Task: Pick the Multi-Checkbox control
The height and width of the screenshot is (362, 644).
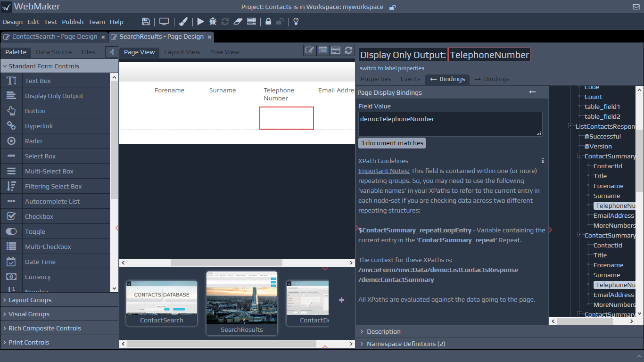Action: [55, 247]
